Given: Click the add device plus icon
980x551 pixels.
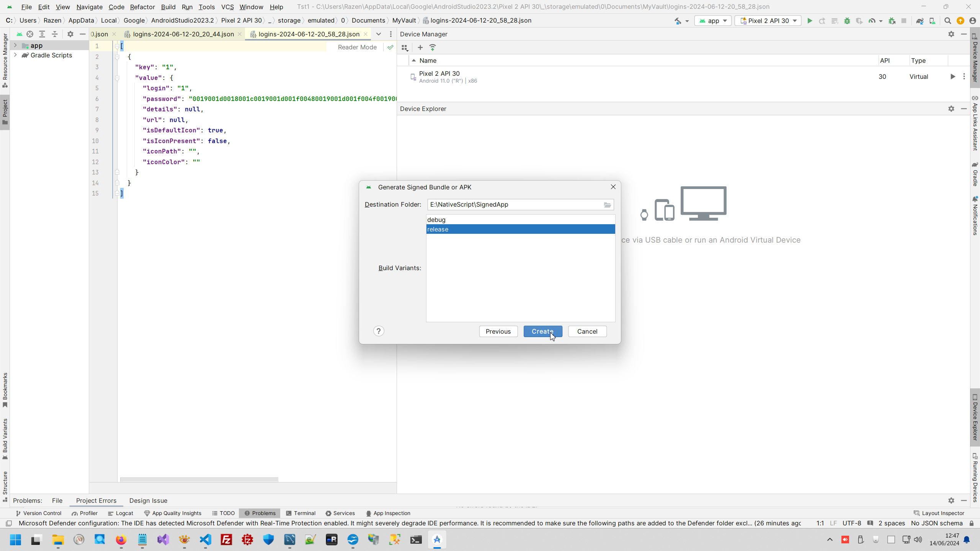Looking at the screenshot, I should 420,47.
